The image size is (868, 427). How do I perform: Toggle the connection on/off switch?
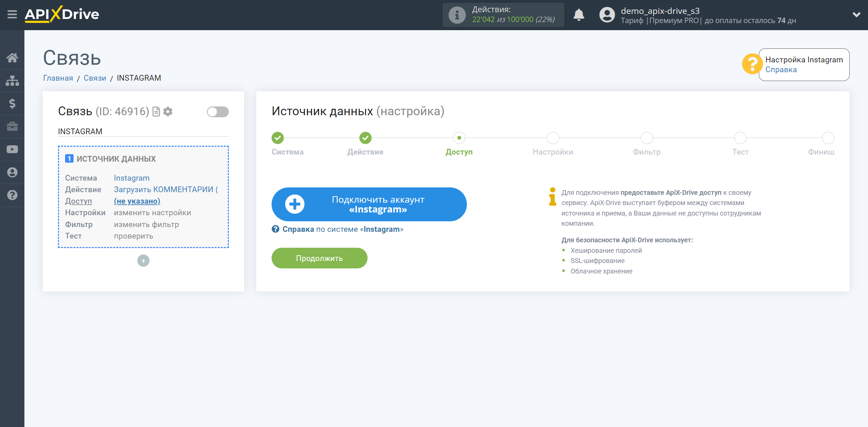218,112
